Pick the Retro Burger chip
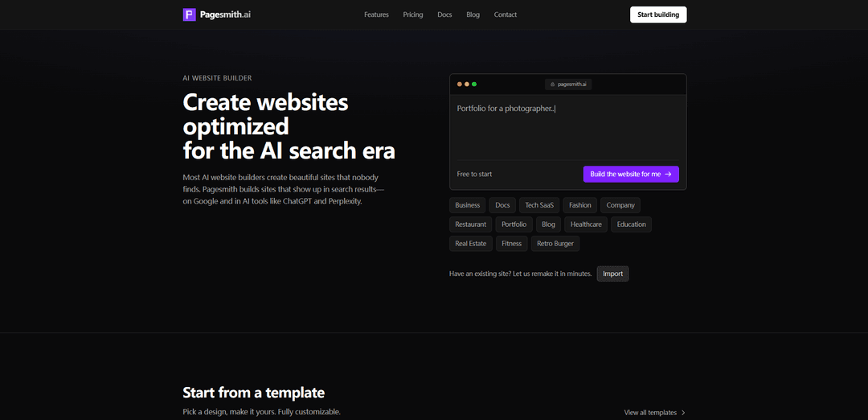This screenshot has width=868, height=420. point(555,244)
